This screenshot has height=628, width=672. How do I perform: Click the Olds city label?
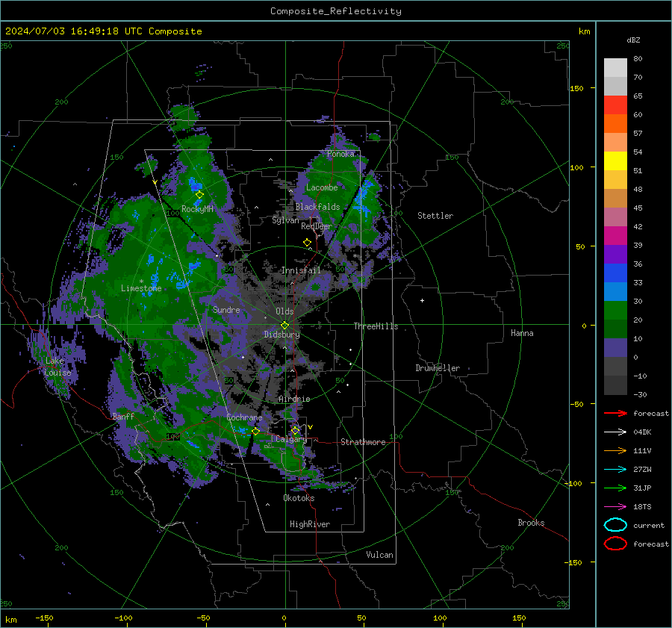[x=284, y=311]
